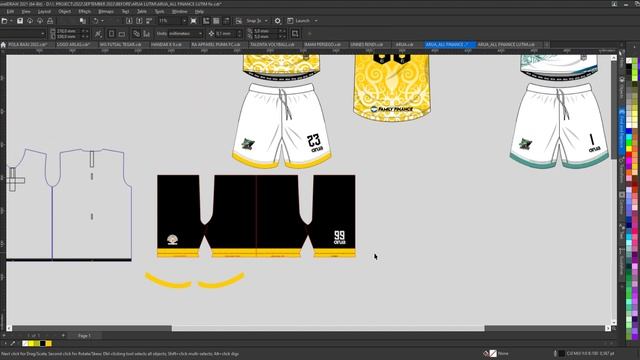The width and height of the screenshot is (640, 360).
Task: Toggle Show Rulers in toolbar
Action: tap(206, 20)
